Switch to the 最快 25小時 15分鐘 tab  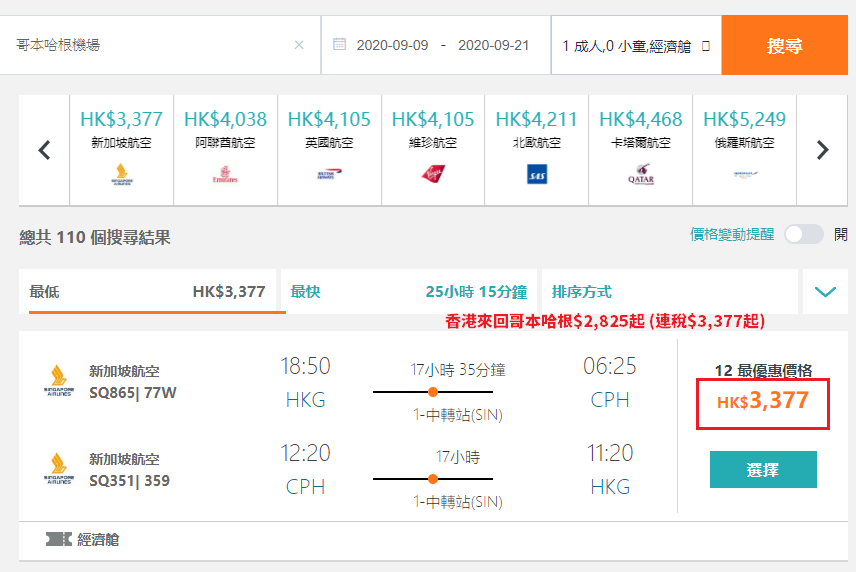point(409,291)
